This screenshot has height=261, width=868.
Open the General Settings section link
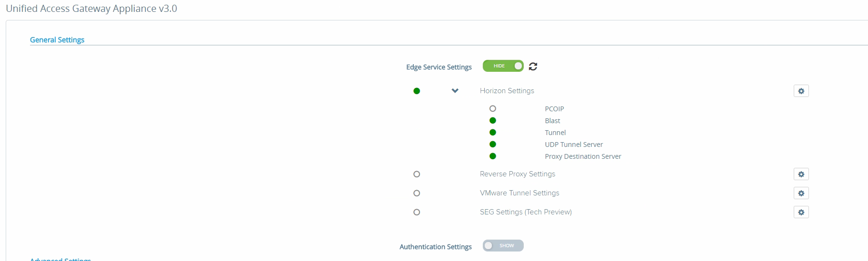pos(57,40)
